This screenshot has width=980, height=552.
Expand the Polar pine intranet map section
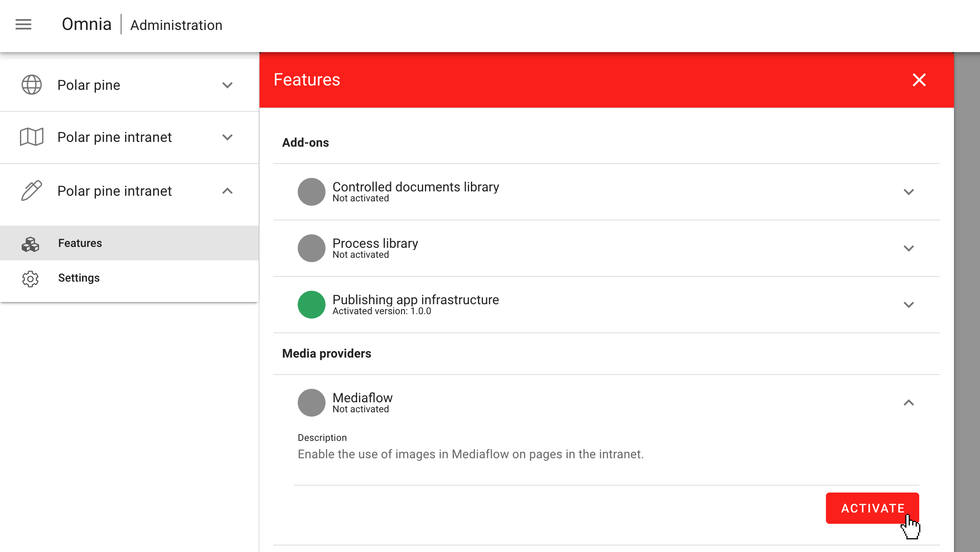click(x=227, y=137)
